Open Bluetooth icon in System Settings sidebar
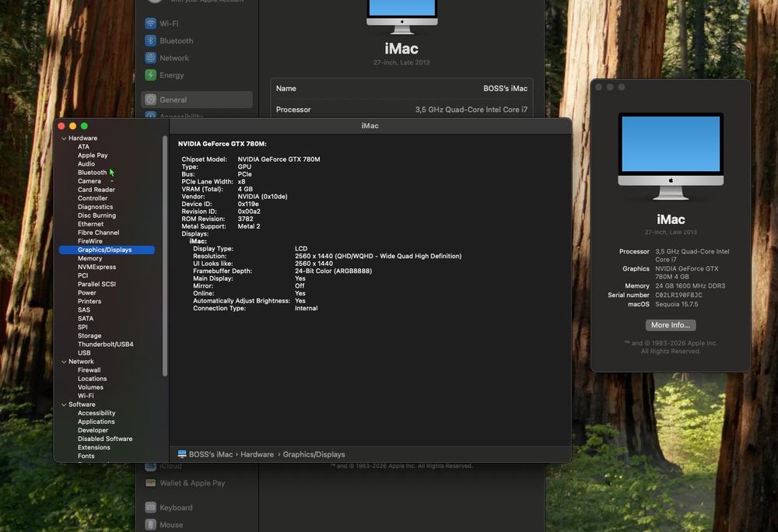This screenshot has width=778, height=532. coord(150,40)
